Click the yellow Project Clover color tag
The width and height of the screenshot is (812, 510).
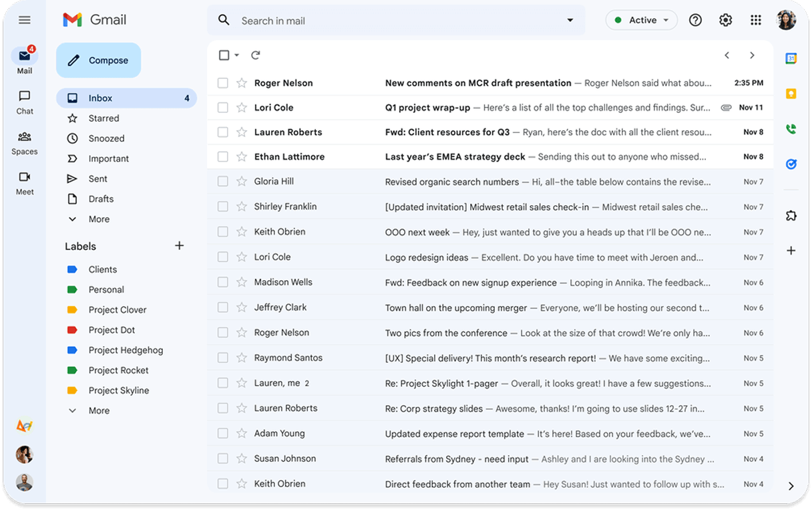[x=72, y=310]
